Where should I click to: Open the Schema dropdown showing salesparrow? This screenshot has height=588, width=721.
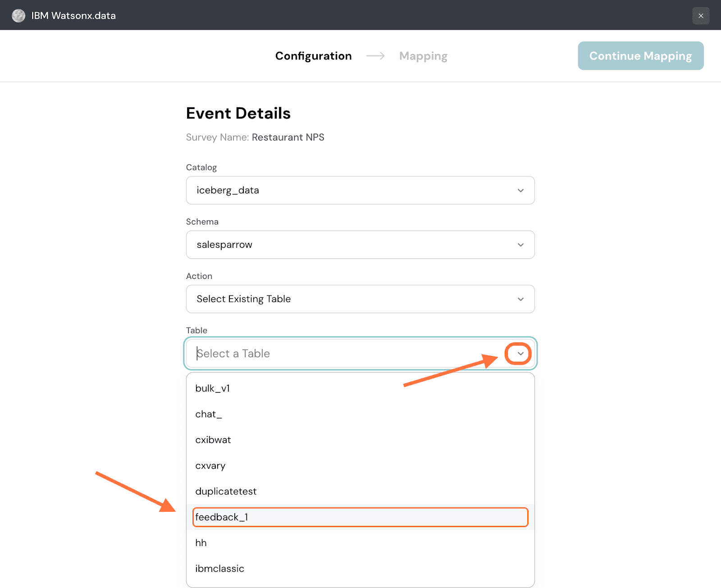351,245
